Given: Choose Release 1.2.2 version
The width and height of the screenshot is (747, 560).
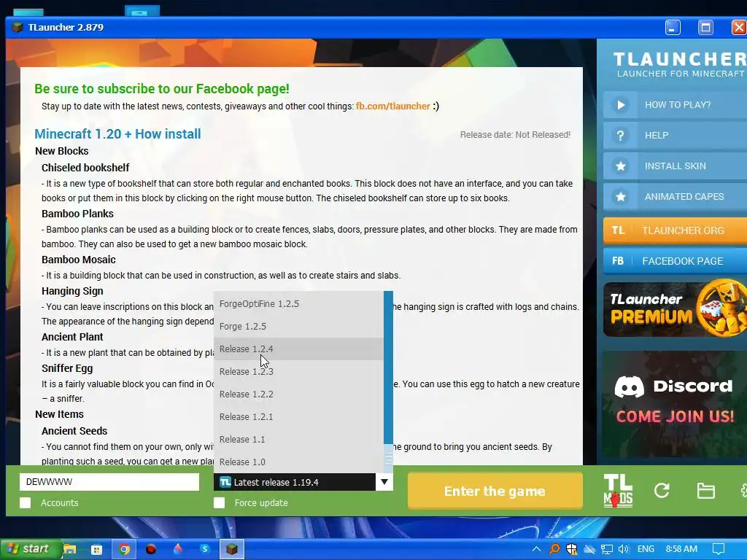Looking at the screenshot, I should tap(298, 394).
